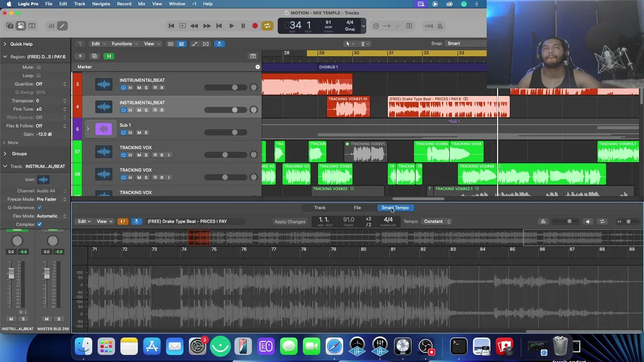The image size is (644, 362).
Task: Select the TRACKING VOX#21.10 region
Action: [x=348, y=107]
